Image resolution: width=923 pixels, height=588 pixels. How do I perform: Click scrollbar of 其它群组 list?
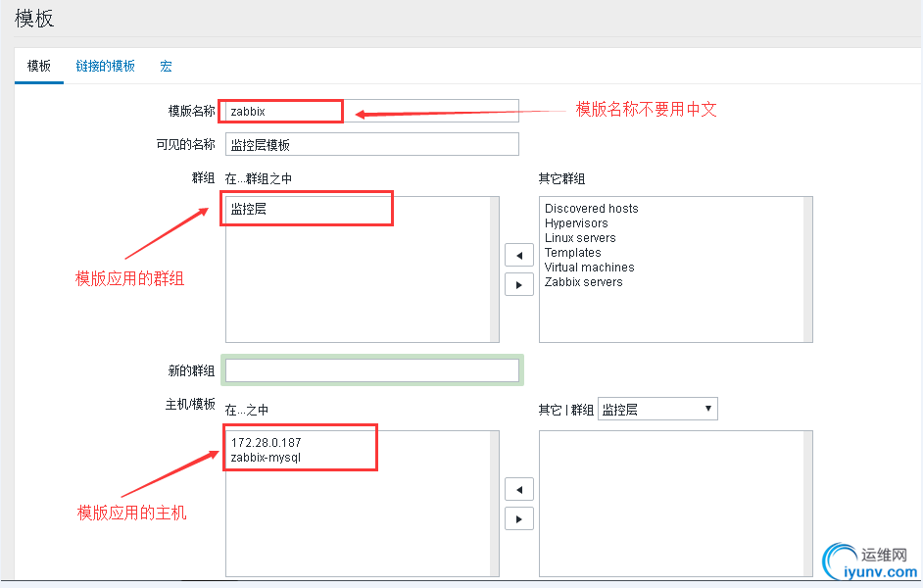[x=808, y=269]
